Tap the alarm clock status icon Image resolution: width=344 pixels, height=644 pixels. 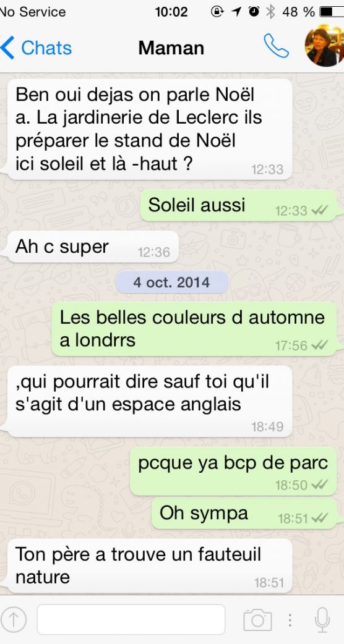click(x=254, y=12)
